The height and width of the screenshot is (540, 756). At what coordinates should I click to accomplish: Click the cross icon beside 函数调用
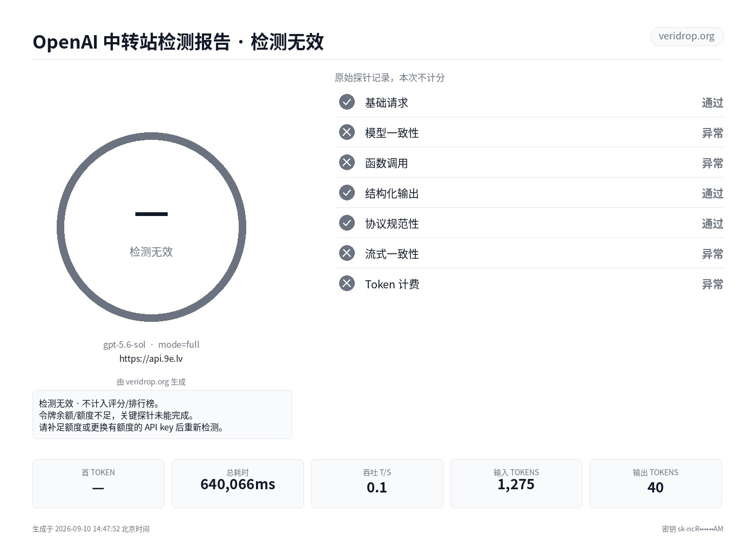coord(347,163)
